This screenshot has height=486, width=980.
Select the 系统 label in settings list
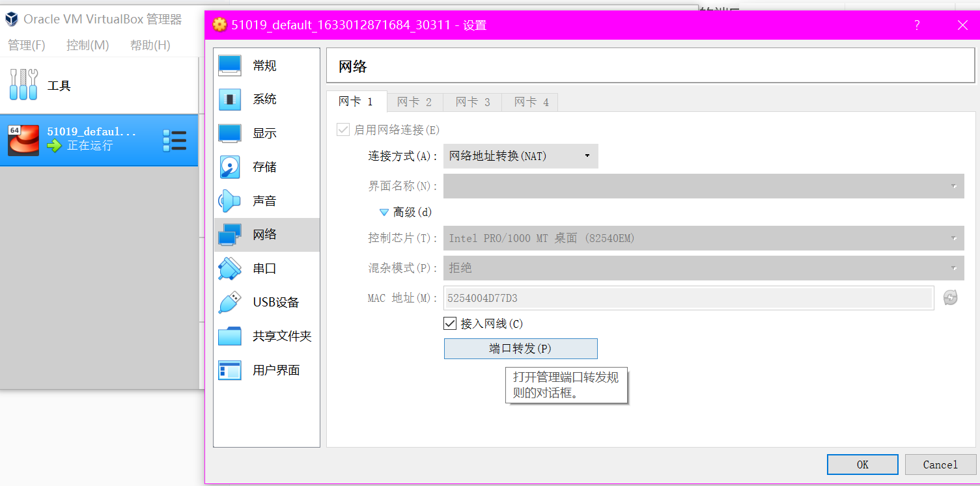click(x=264, y=100)
